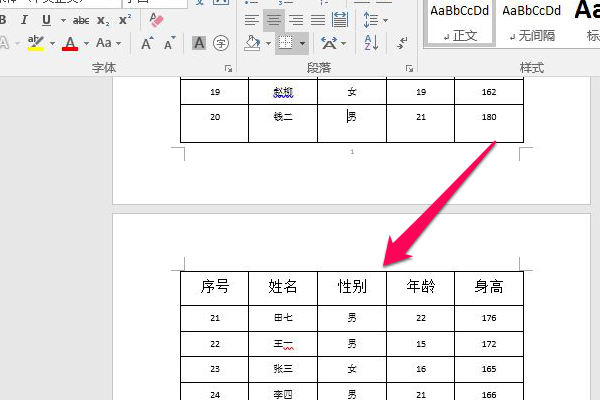
Task: Apply borders using the borders button
Action: 285,43
